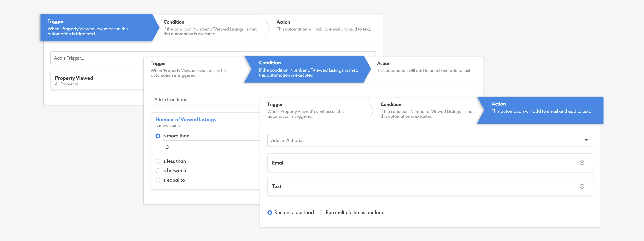644x241 pixels.
Task: Open Condition step in the first panel
Action: (x=210, y=28)
